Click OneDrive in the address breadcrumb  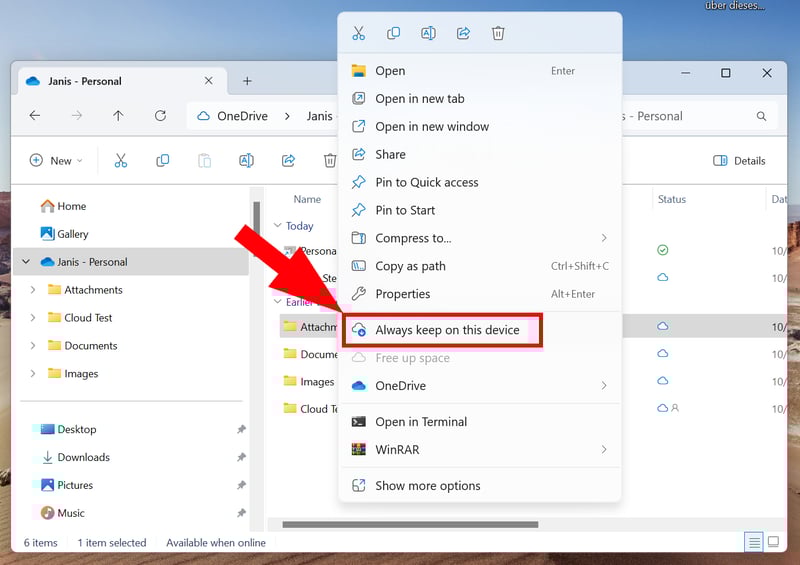(x=242, y=116)
